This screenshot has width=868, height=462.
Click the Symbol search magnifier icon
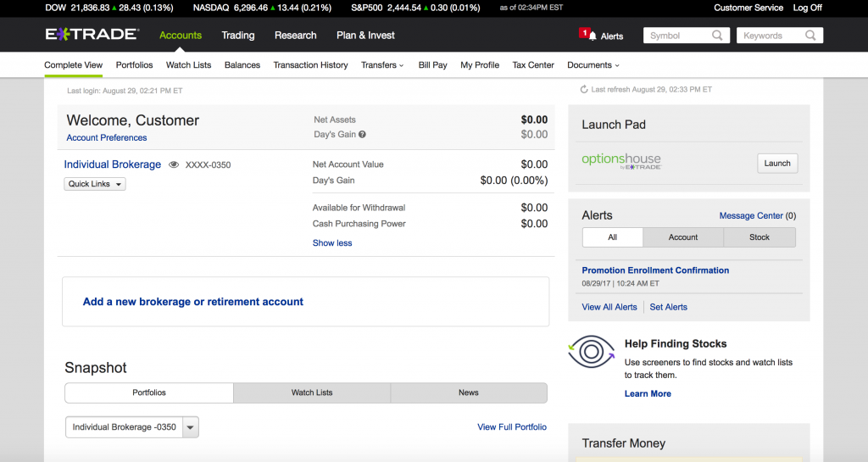717,36
